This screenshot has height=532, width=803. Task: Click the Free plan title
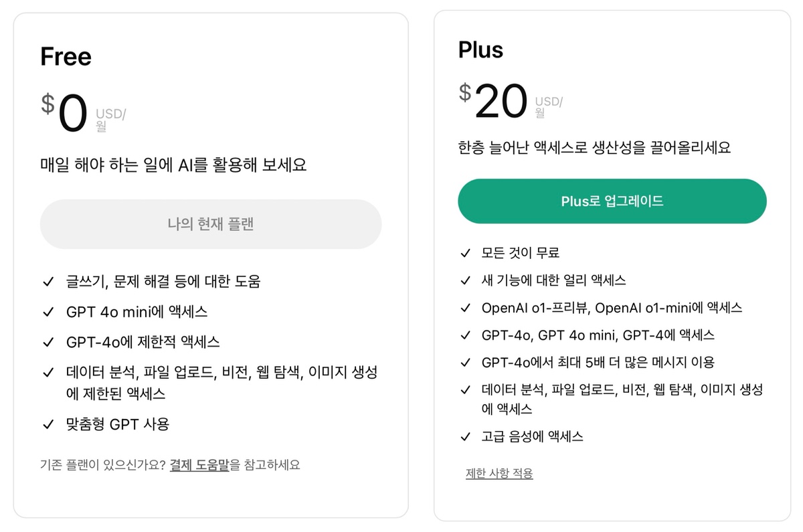coord(66,57)
